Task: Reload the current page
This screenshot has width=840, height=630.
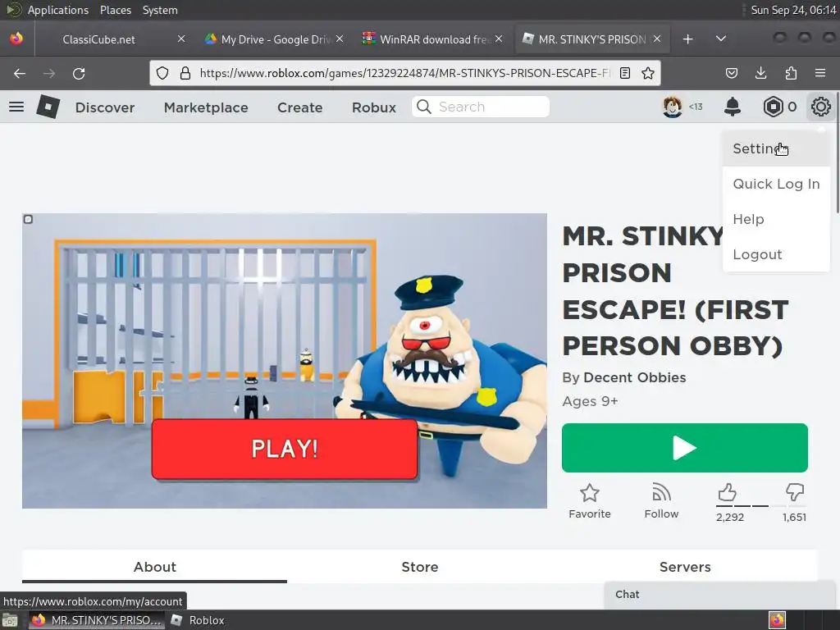Action: click(79, 73)
